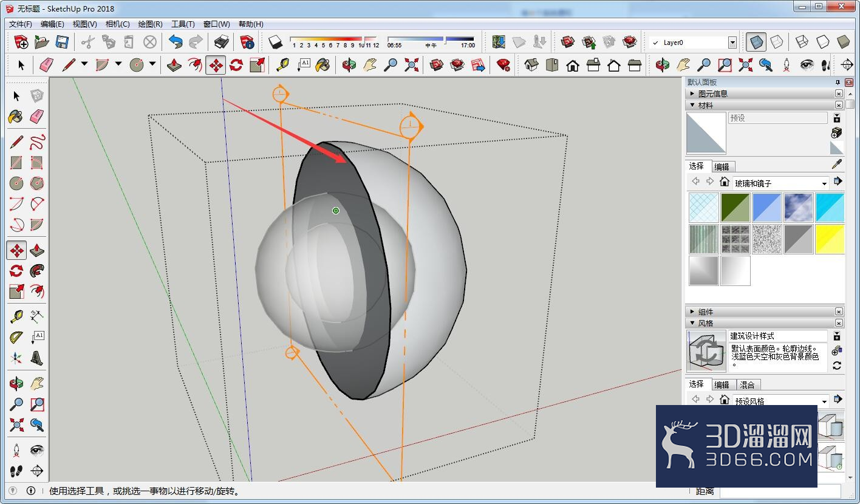
Task: Toggle the Back Edges style
Action: click(x=777, y=42)
